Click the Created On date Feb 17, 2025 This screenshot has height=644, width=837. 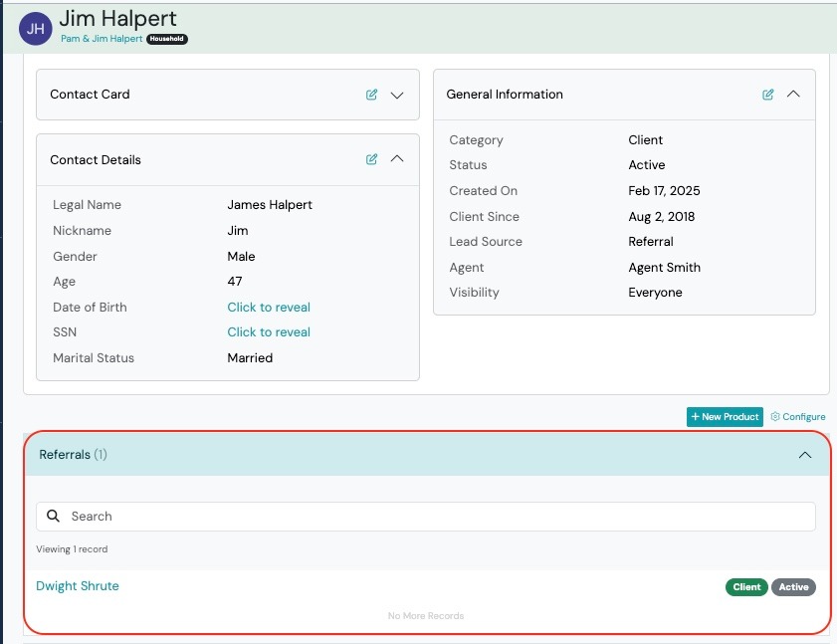click(x=664, y=191)
